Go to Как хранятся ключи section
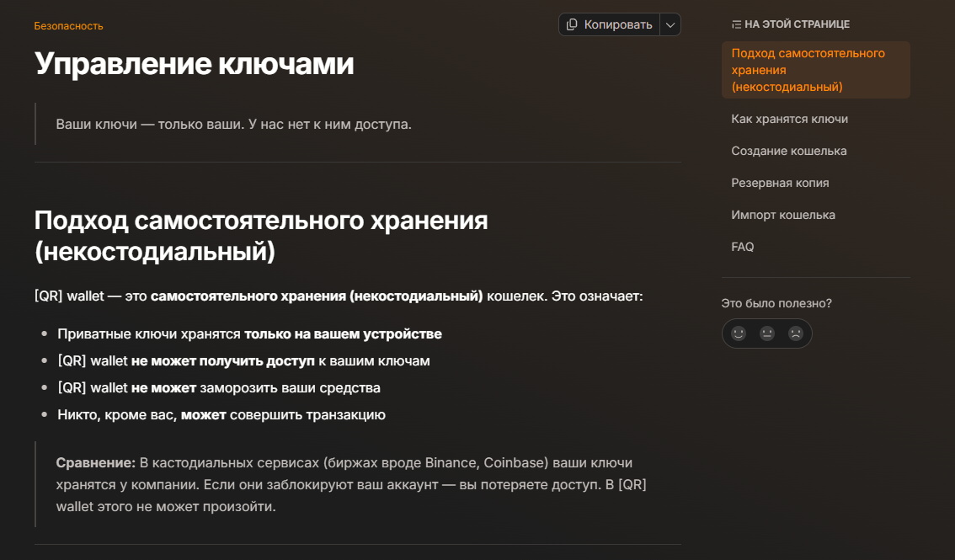The image size is (955, 560). pyautogui.click(x=789, y=119)
